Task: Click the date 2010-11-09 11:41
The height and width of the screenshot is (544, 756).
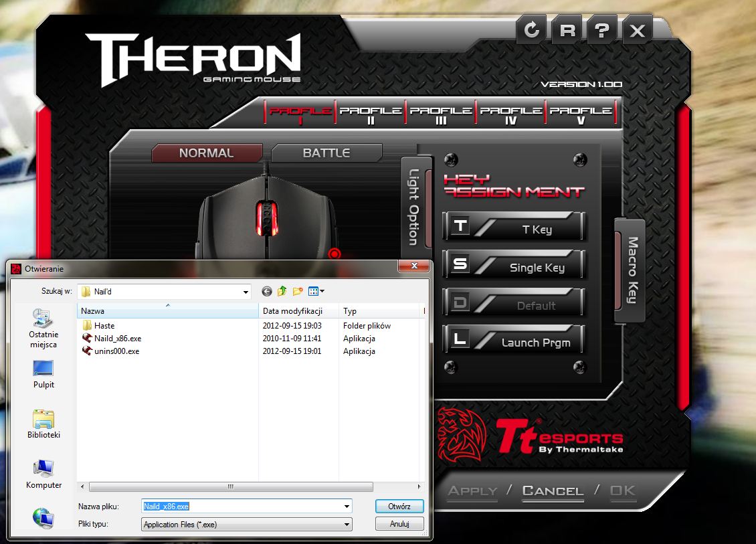Action: [292, 339]
